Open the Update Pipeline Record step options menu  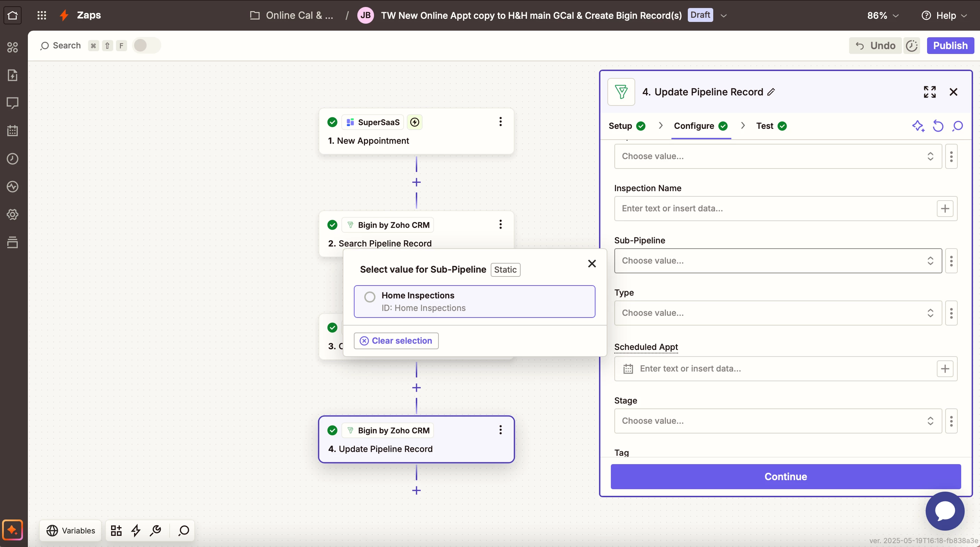click(500, 430)
